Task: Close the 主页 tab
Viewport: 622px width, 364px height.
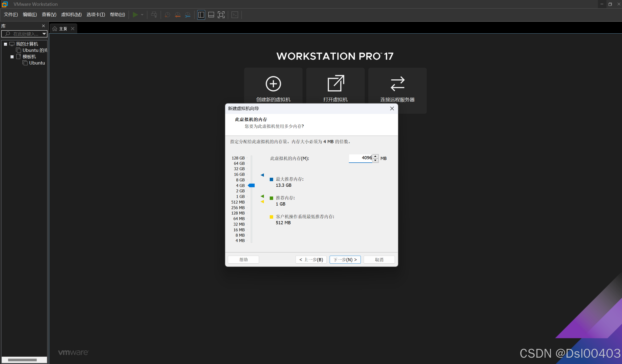Action: 73,29
